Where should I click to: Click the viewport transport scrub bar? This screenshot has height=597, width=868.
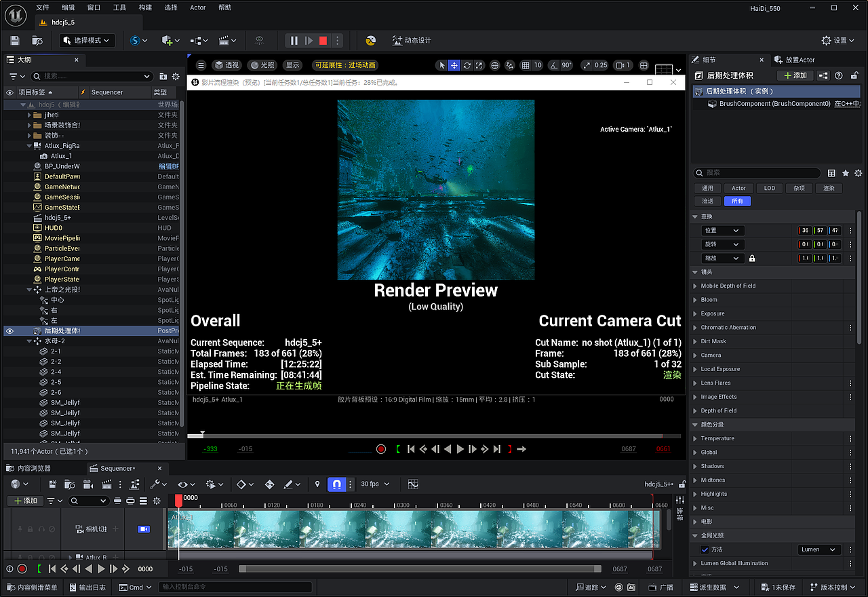click(434, 436)
